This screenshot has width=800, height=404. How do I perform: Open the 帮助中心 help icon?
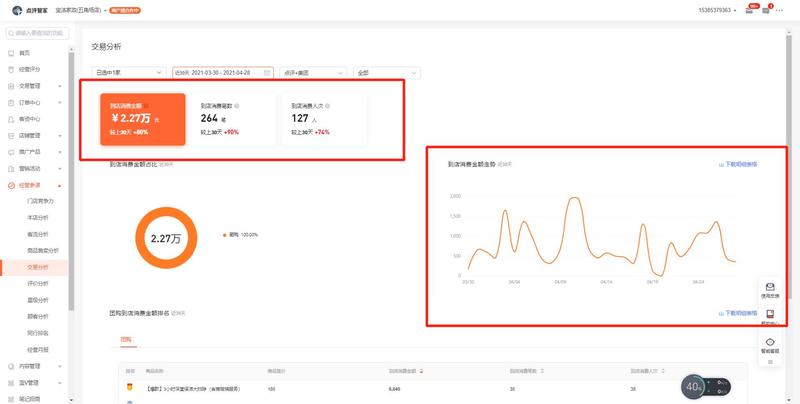[770, 315]
